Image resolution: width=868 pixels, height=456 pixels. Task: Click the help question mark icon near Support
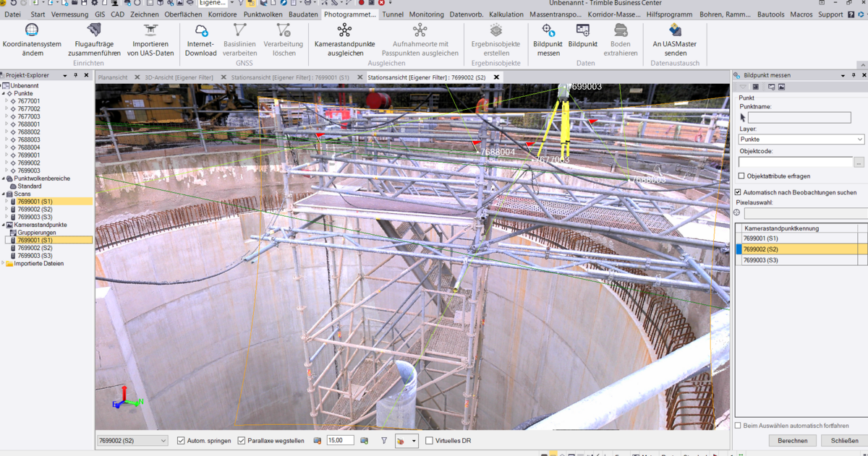pyautogui.click(x=851, y=14)
